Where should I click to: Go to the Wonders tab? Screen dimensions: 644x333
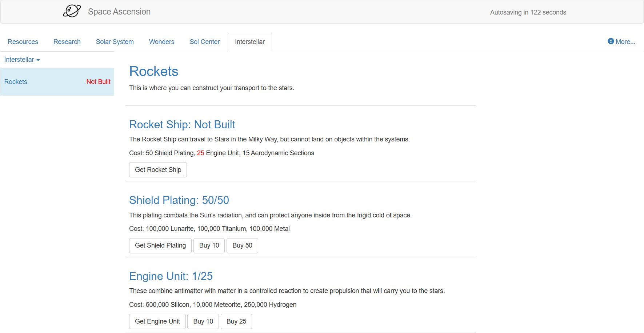pyautogui.click(x=161, y=42)
